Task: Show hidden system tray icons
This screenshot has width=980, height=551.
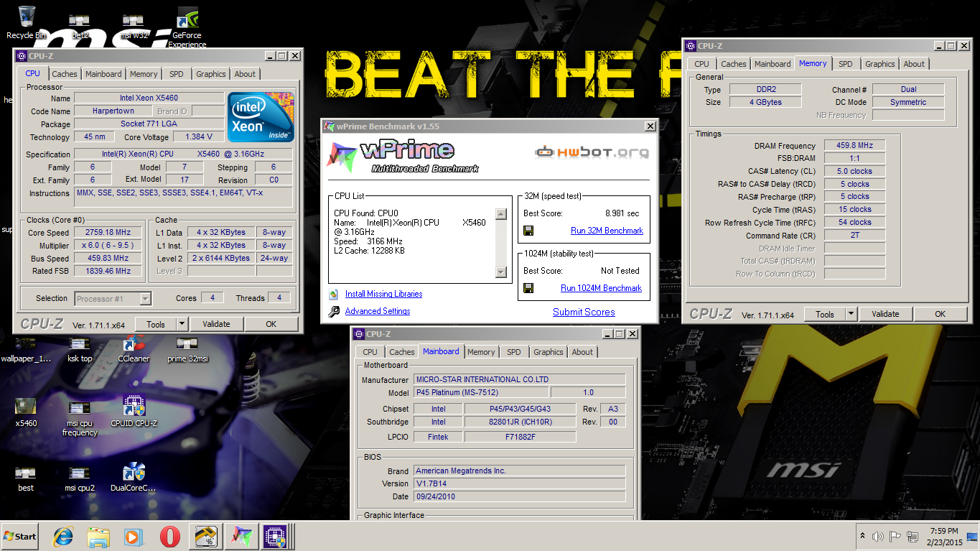Action: [x=862, y=537]
